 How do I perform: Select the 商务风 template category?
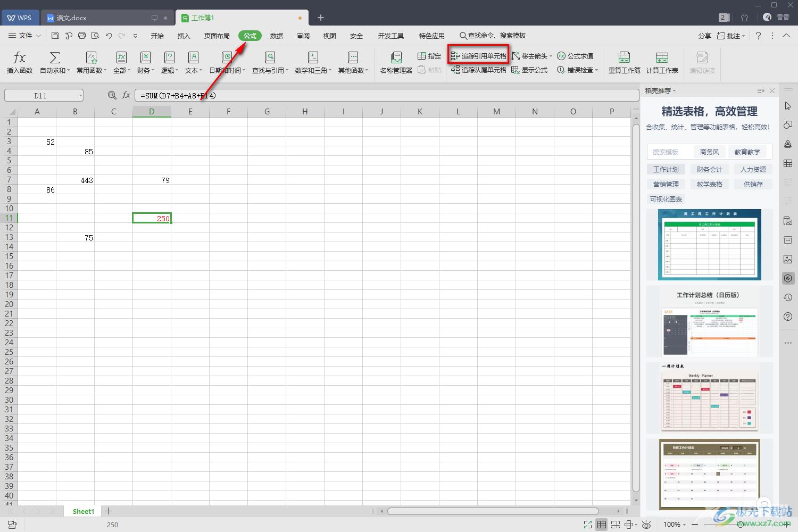coord(709,152)
